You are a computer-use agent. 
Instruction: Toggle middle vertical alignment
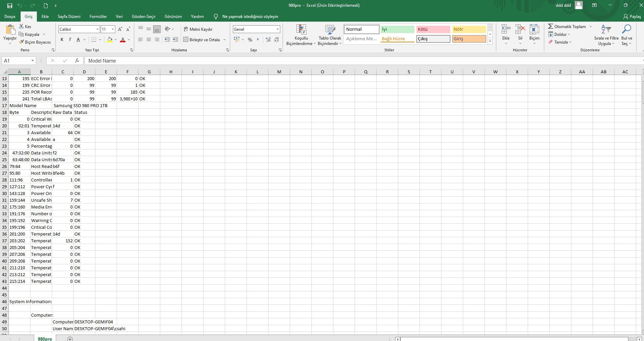click(x=149, y=29)
